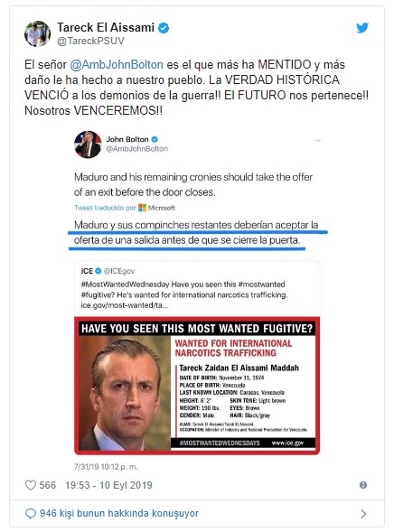Expand the conversation with right chevron
Screen dimensions: 394x532
(363, 514)
